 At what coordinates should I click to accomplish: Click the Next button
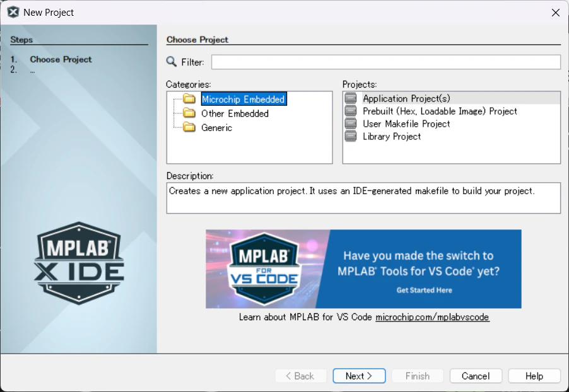point(359,376)
